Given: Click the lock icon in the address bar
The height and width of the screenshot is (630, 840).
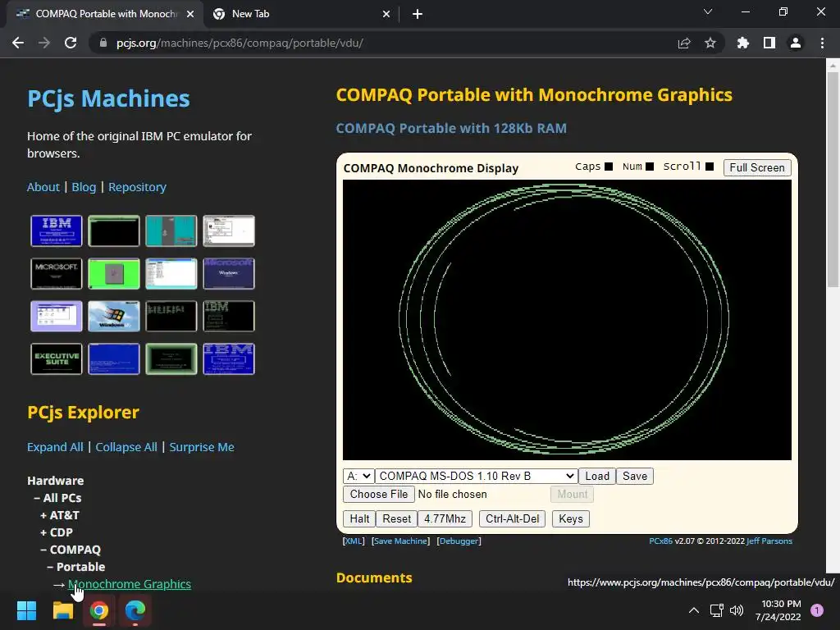Looking at the screenshot, I should pyautogui.click(x=103, y=43).
